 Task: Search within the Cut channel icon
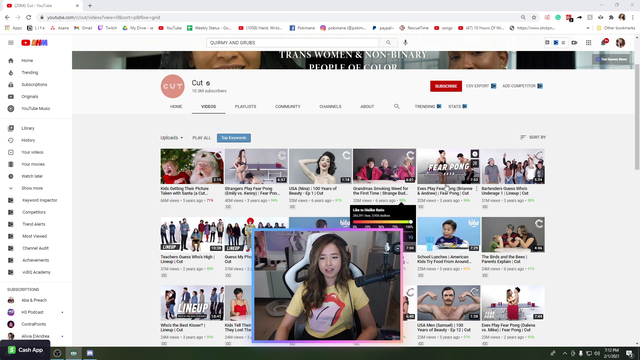396,106
